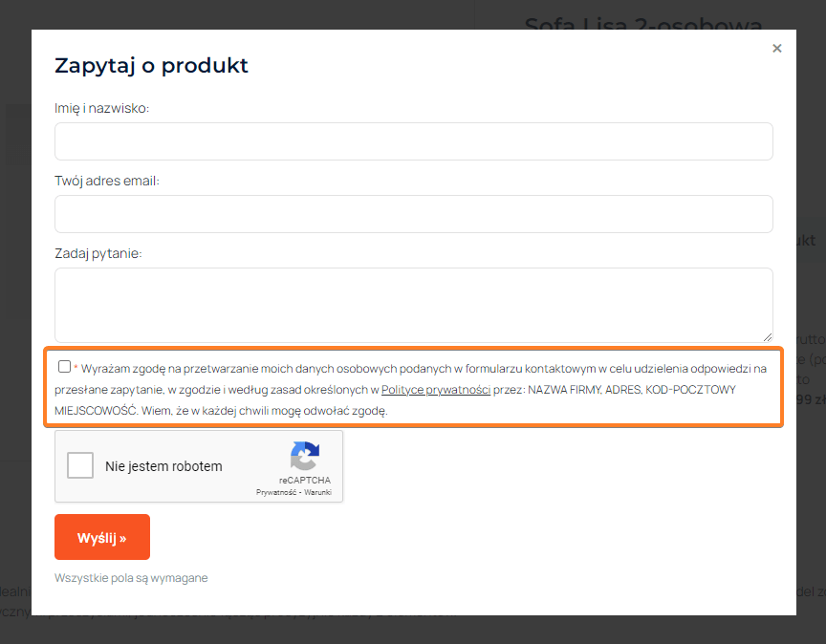Screen dimensions: 826x644
Task: Click the red required asterisk
Action: point(76,368)
